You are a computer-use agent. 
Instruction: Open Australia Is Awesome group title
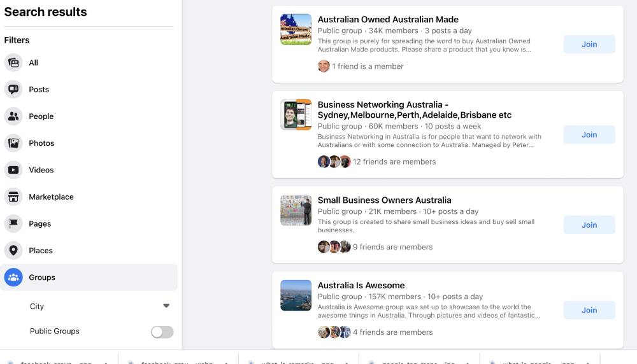coord(361,285)
